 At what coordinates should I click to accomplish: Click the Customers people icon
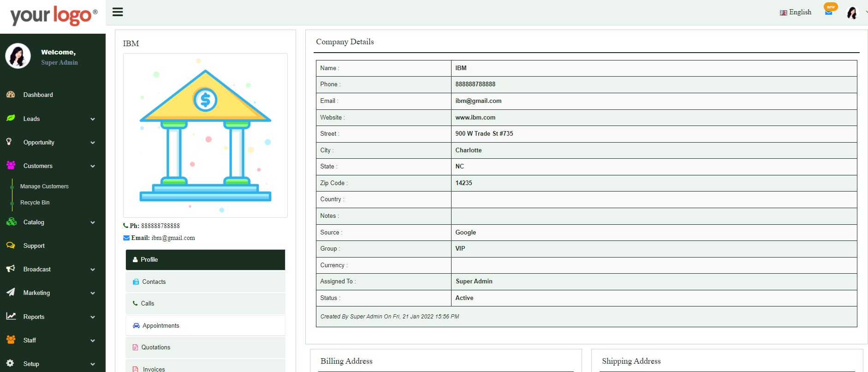[11, 165]
